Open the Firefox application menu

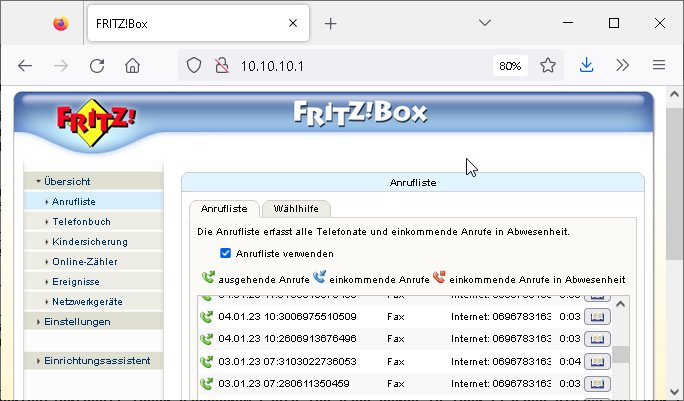659,65
